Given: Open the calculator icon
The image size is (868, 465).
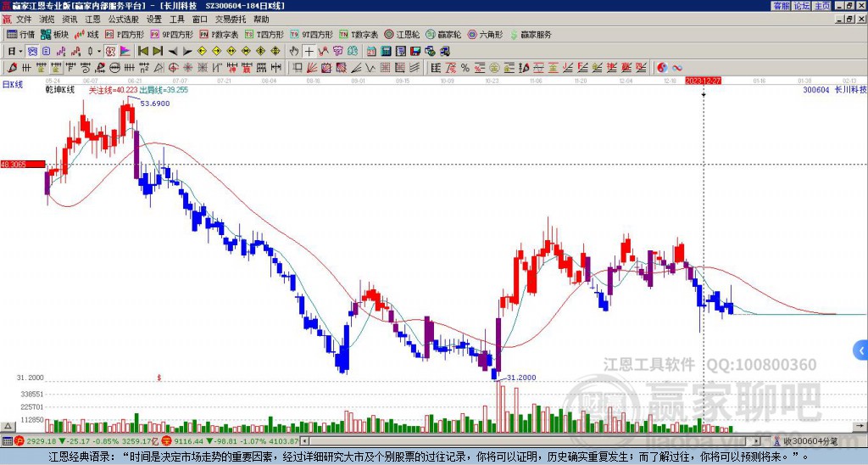Looking at the screenshot, I should tap(386, 51).
